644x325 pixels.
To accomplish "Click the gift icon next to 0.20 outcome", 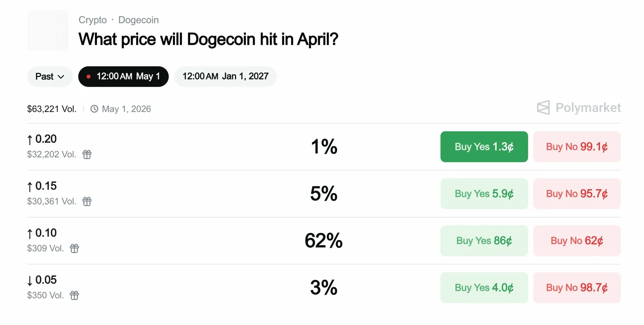I will 87,154.
